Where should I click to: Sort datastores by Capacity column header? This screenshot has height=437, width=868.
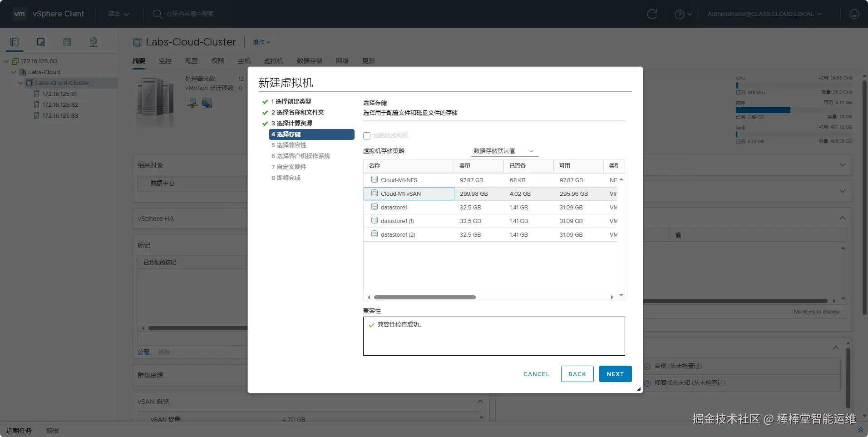point(478,166)
